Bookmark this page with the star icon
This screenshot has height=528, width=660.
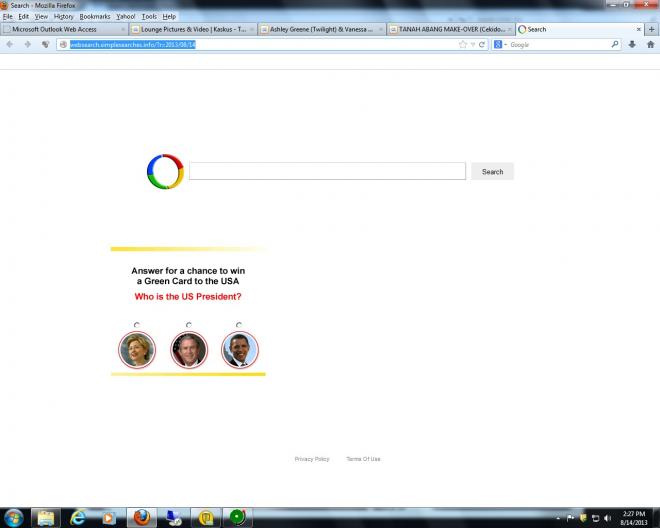(461, 45)
